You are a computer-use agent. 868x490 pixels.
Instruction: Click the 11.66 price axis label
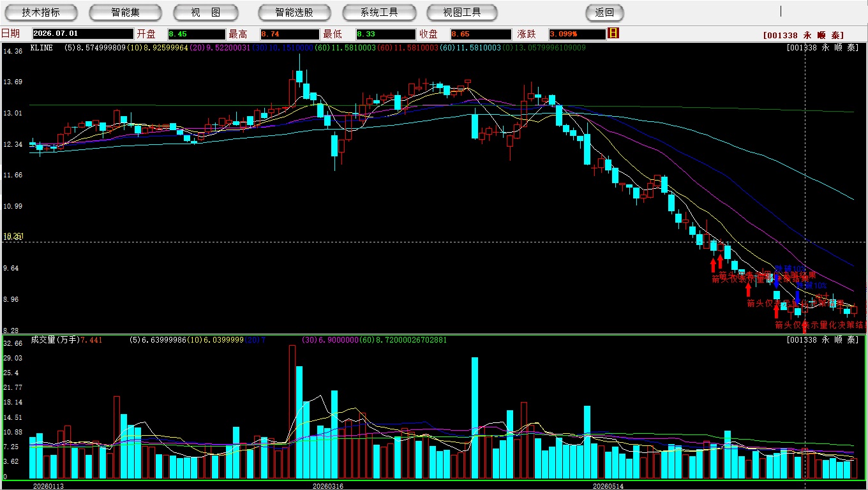[x=13, y=175]
